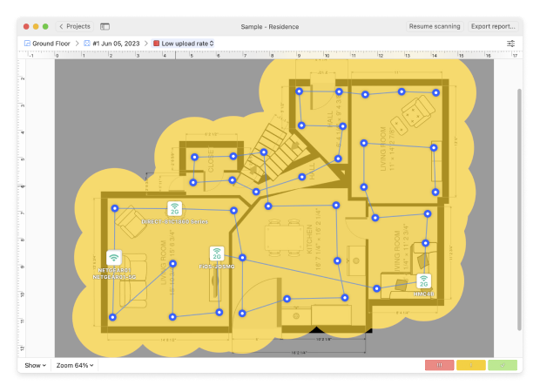Change the Zoom 64% level
Viewport: 540px width, 392px height.
tap(75, 365)
